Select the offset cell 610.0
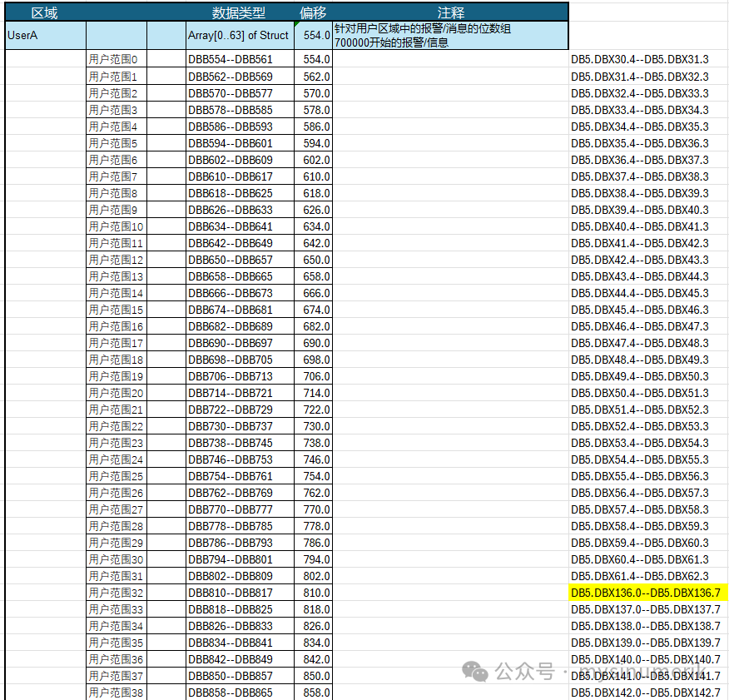Viewport: 729px width, 700px height. click(313, 176)
